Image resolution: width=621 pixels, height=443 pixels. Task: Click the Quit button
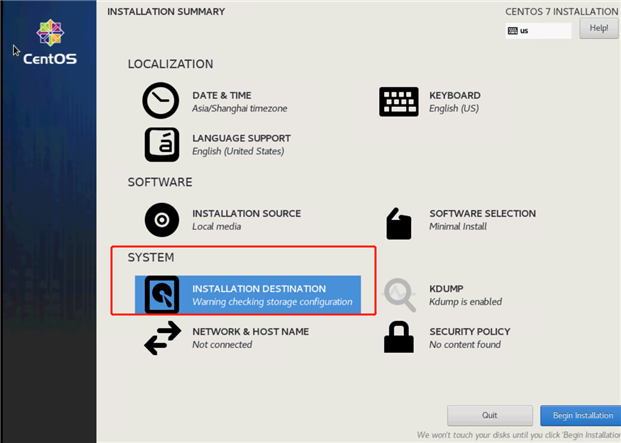(x=490, y=415)
